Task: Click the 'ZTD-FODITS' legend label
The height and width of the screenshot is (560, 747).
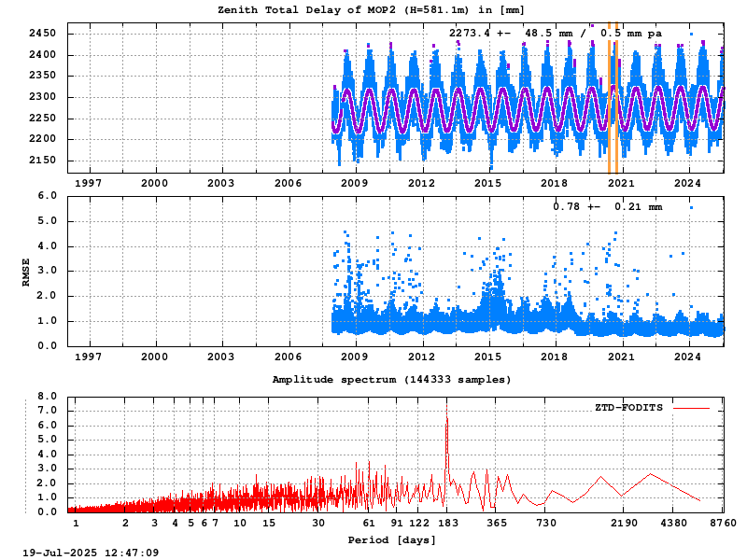Action: click(628, 408)
